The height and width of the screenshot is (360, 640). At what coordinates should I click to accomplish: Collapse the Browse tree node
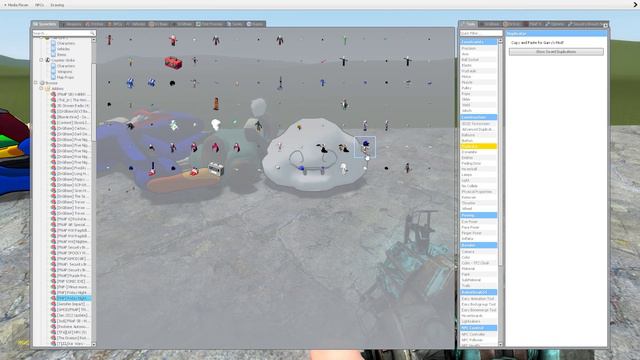pos(36,83)
